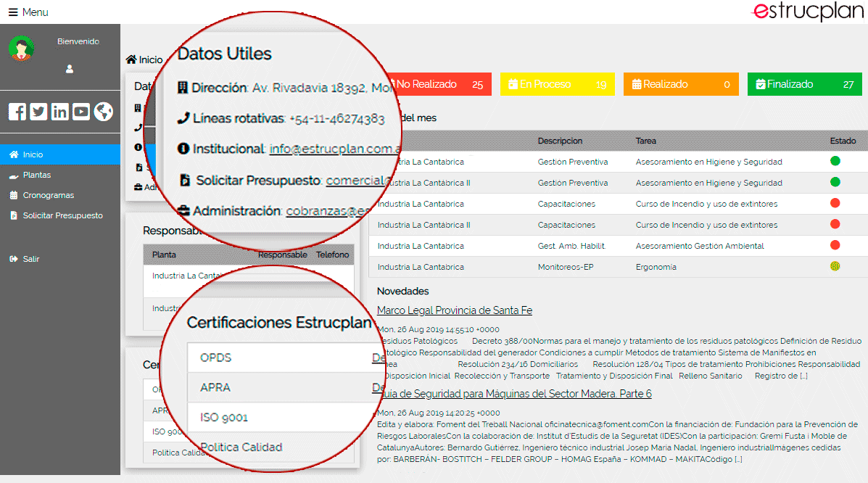Click the estrucplan logo
The height and width of the screenshot is (483, 868).
coord(809,12)
